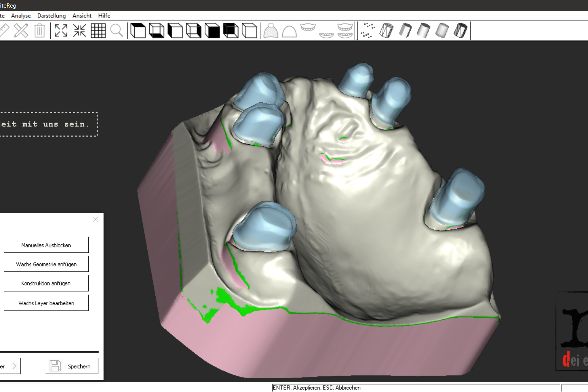Viewport: 588px width, 392px height.
Task: Select the magnifying glass zoom tool
Action: 117,30
